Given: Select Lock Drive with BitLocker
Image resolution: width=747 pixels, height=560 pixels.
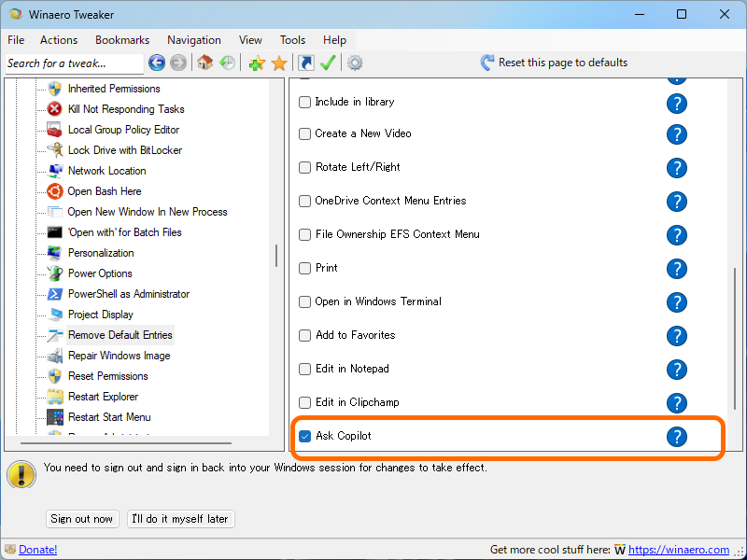Looking at the screenshot, I should 125,150.
